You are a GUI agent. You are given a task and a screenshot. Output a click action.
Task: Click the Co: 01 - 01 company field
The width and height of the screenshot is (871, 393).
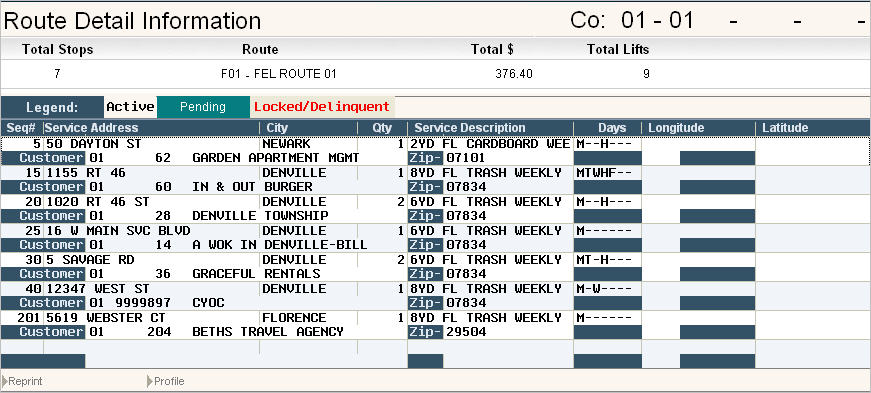[632, 21]
